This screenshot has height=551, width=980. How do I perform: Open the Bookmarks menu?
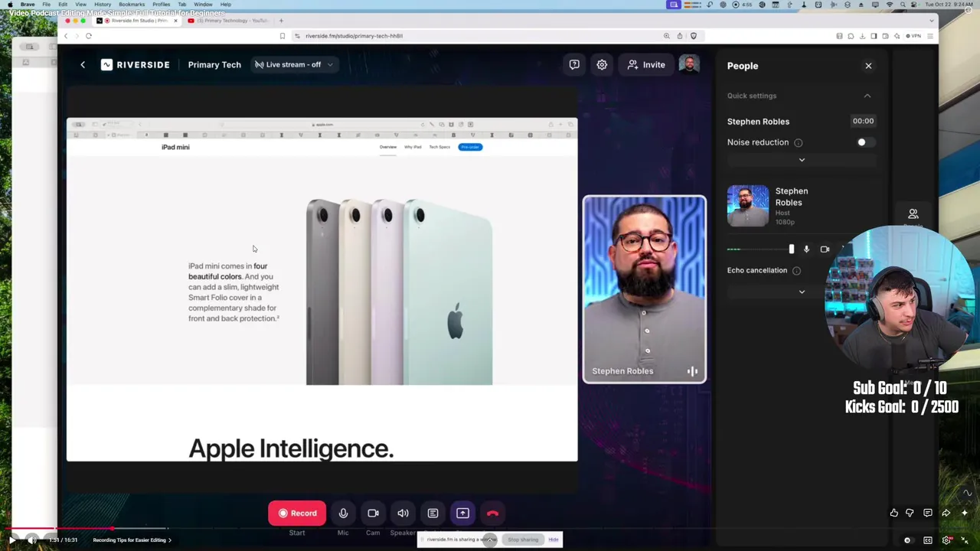(132, 5)
